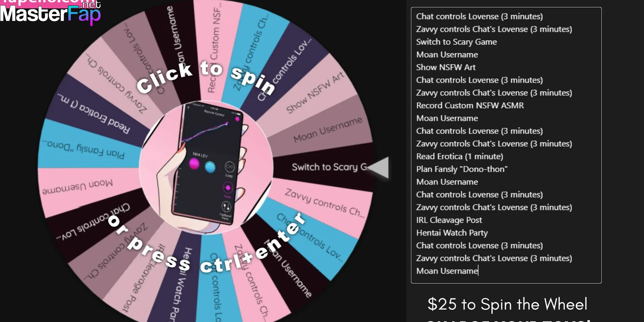The height and width of the screenshot is (322, 644).
Task: Place cursor on 'Hentai Watch Party' entry line
Action: click(452, 233)
